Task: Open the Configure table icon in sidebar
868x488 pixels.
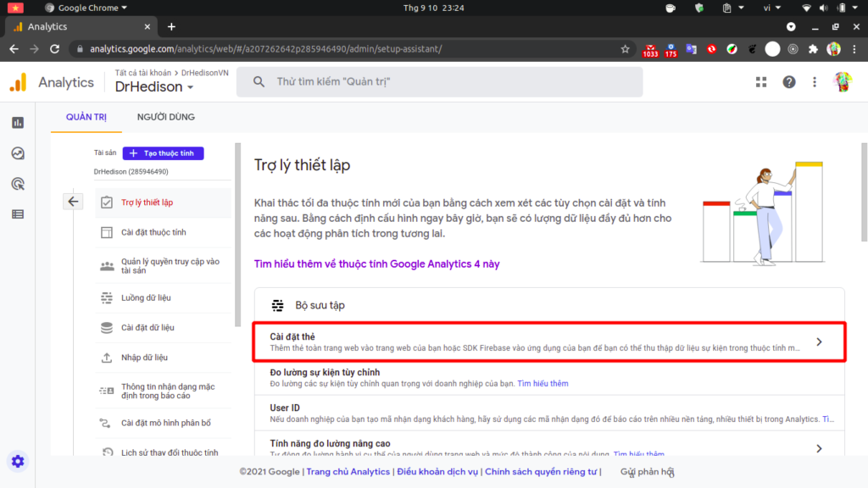Action: coord(18,214)
